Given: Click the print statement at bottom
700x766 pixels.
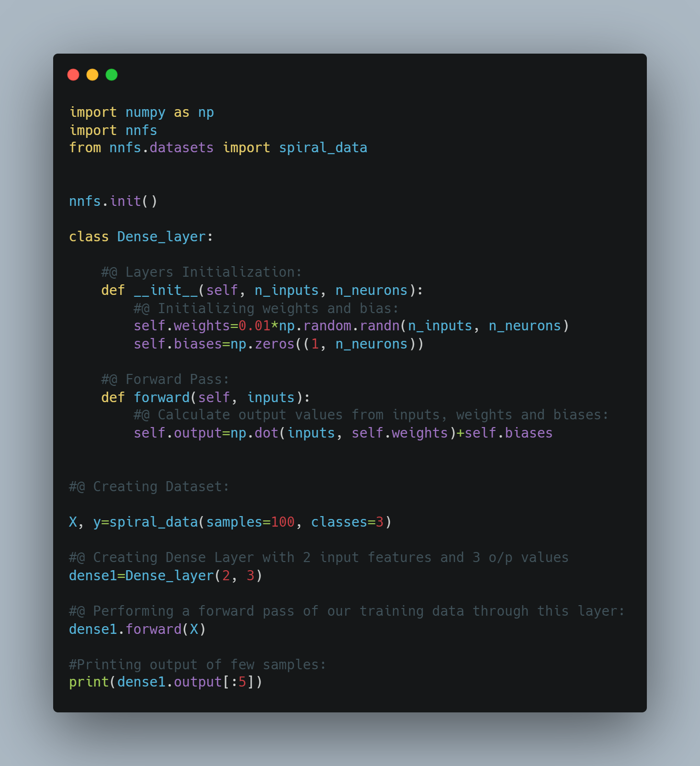Looking at the screenshot, I should click(166, 682).
